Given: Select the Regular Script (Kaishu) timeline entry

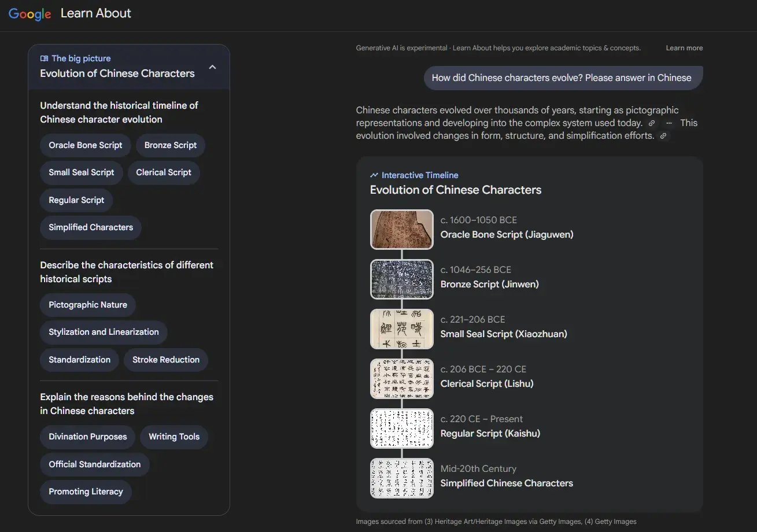Looking at the screenshot, I should [490, 433].
